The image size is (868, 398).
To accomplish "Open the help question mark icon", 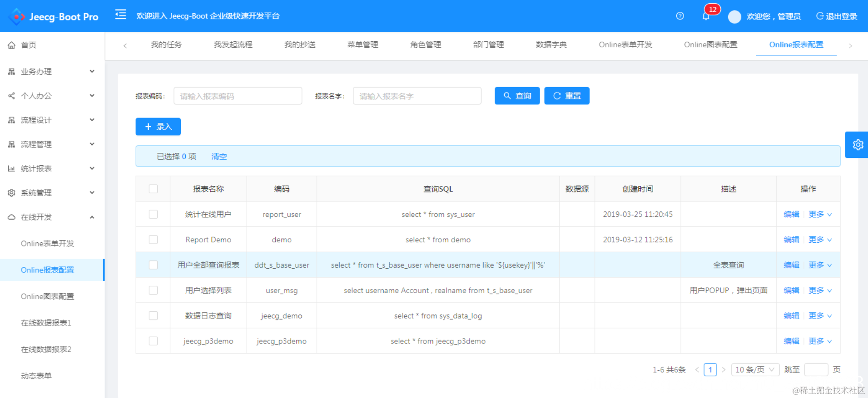I will point(680,16).
